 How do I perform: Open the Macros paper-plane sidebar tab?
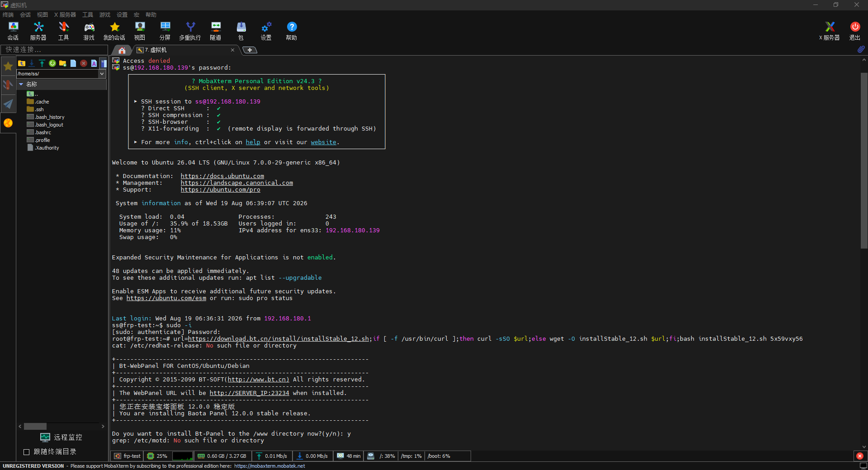[x=8, y=104]
